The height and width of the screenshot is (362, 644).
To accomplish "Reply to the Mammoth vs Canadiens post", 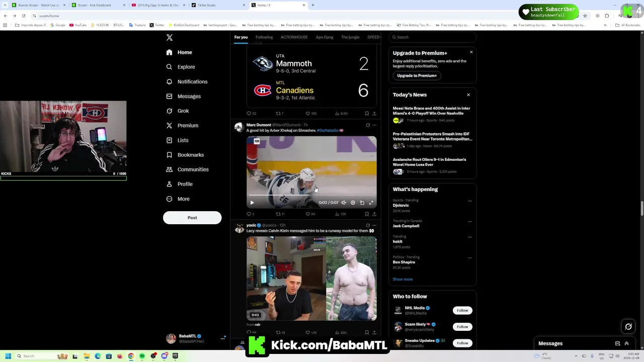I will tap(251, 113).
